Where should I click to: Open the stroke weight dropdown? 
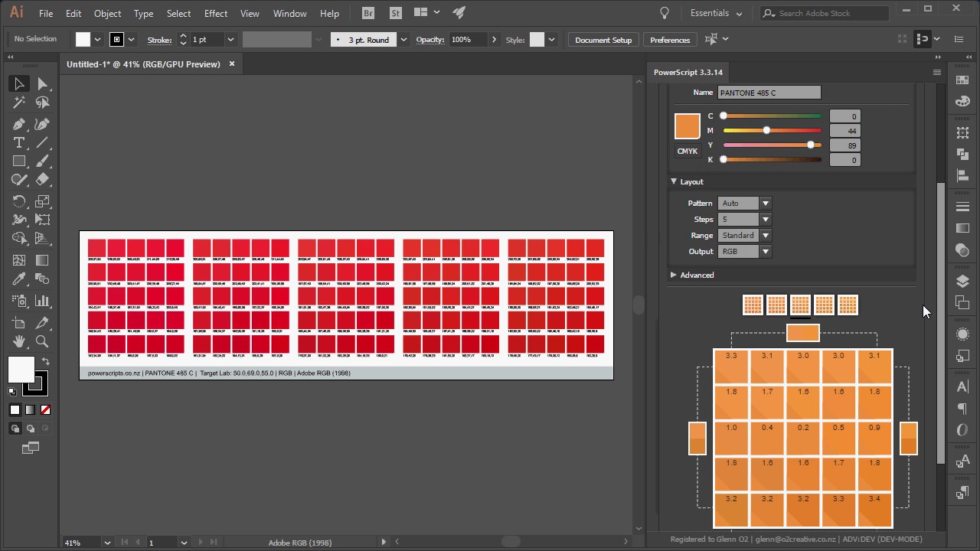(x=230, y=40)
